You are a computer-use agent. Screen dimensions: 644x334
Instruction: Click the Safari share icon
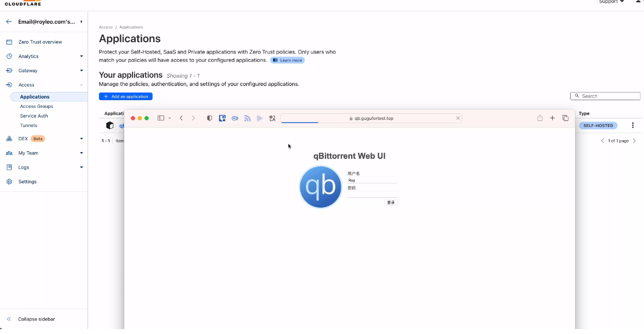tap(540, 118)
